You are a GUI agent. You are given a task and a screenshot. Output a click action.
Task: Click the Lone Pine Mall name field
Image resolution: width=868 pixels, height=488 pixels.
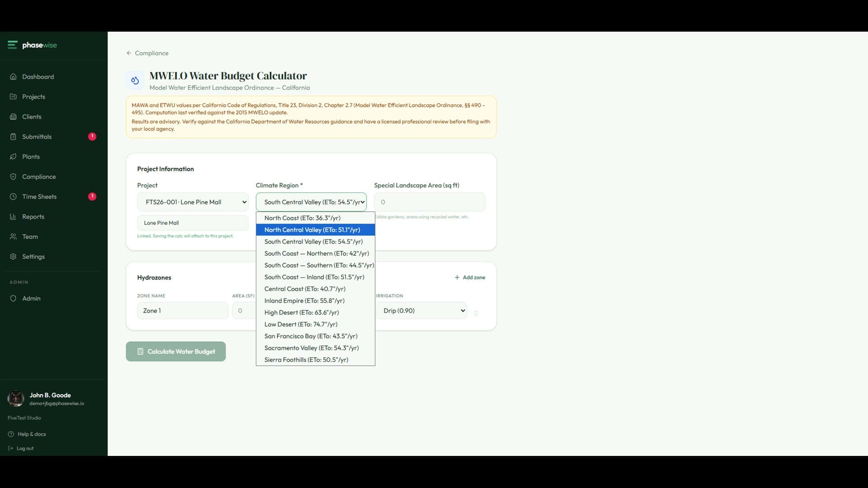[193, 223]
